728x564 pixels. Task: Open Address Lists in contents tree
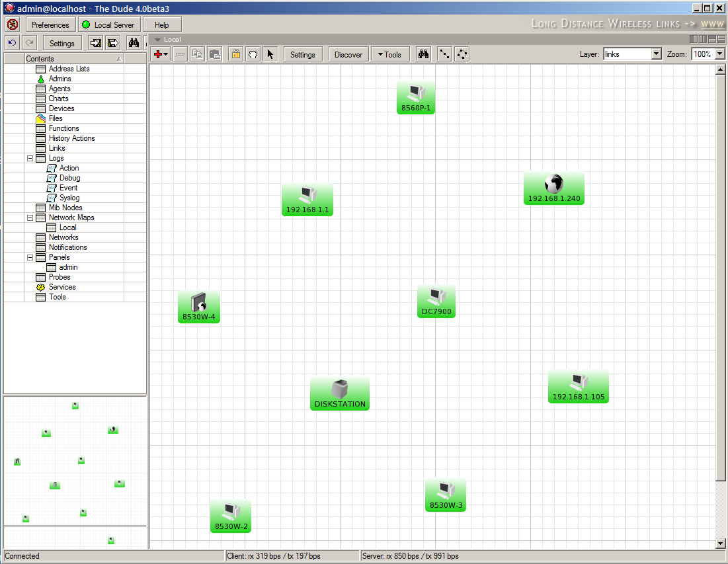(69, 69)
